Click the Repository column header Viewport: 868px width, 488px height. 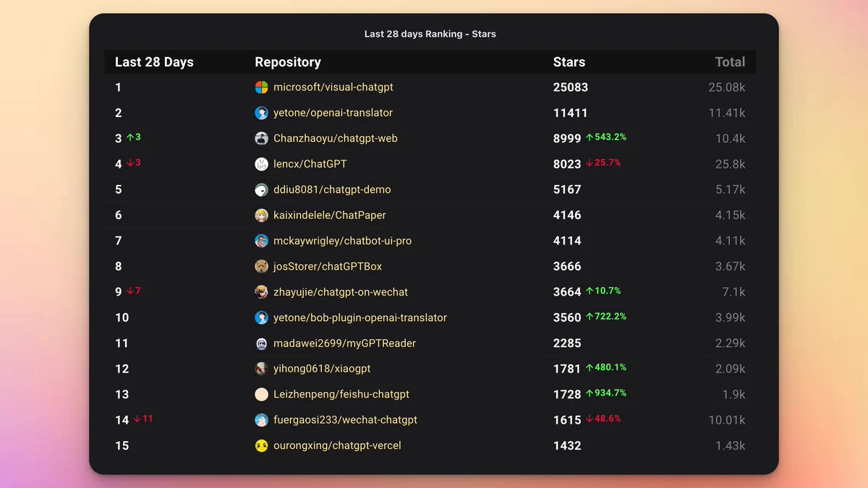coord(288,62)
